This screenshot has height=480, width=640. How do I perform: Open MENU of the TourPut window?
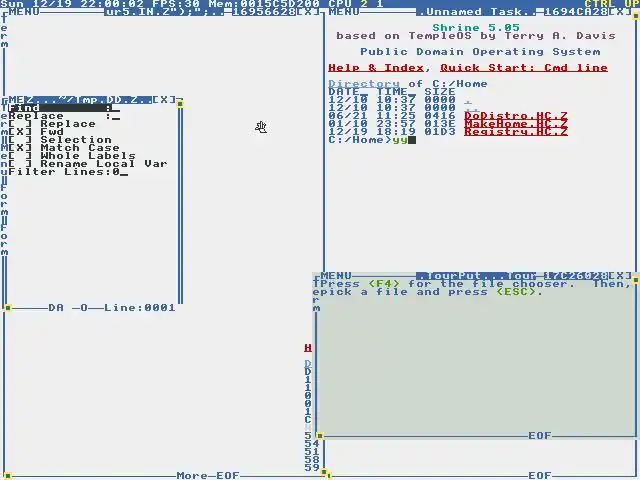tap(336, 276)
